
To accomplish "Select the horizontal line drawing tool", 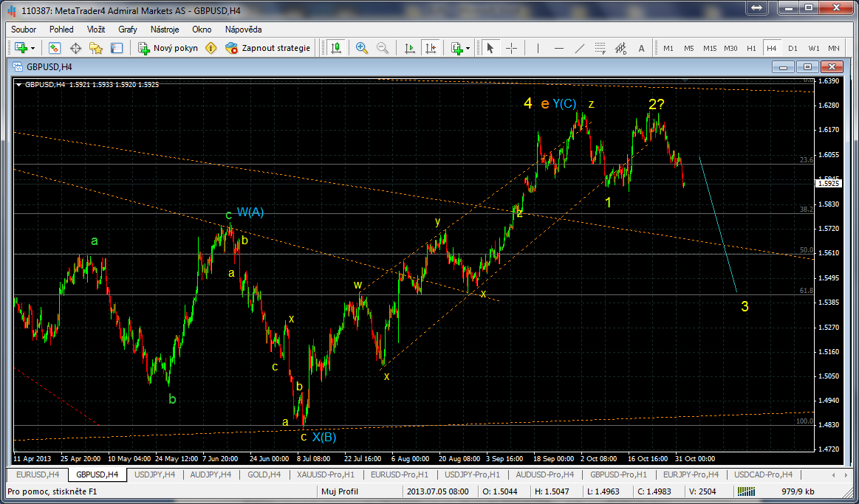I will 559,48.
